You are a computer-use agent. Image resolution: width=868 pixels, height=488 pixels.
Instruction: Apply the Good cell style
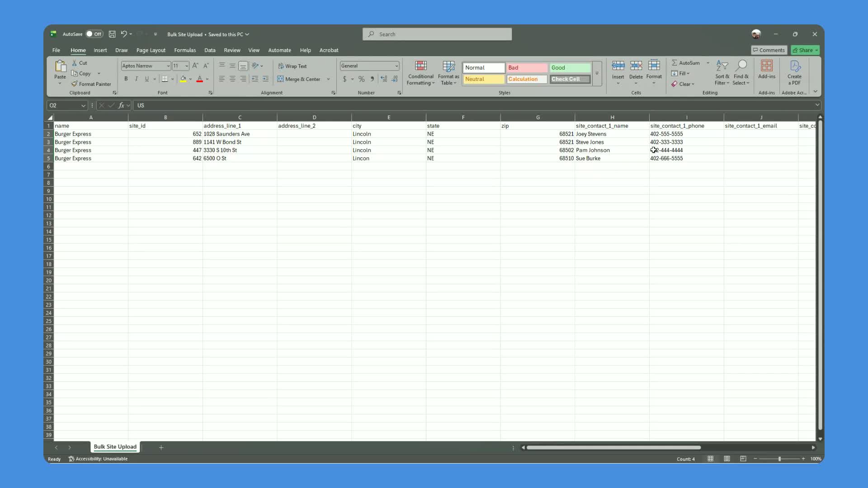click(570, 68)
